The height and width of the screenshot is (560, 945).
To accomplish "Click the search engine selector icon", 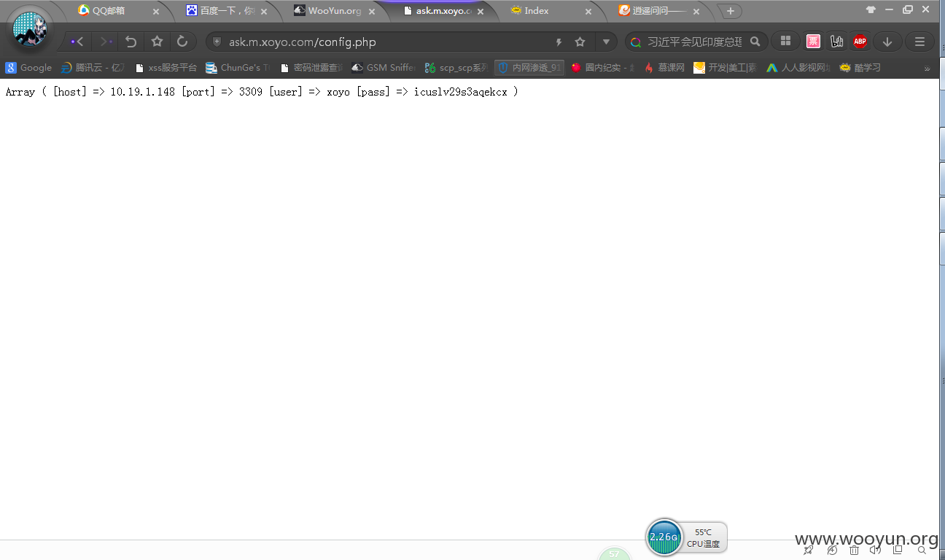I will [636, 42].
